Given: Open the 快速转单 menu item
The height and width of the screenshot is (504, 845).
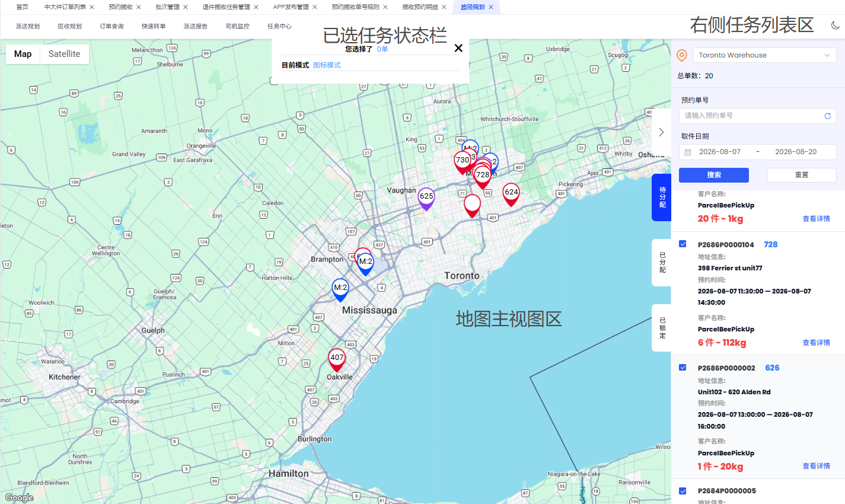Looking at the screenshot, I should click(154, 26).
